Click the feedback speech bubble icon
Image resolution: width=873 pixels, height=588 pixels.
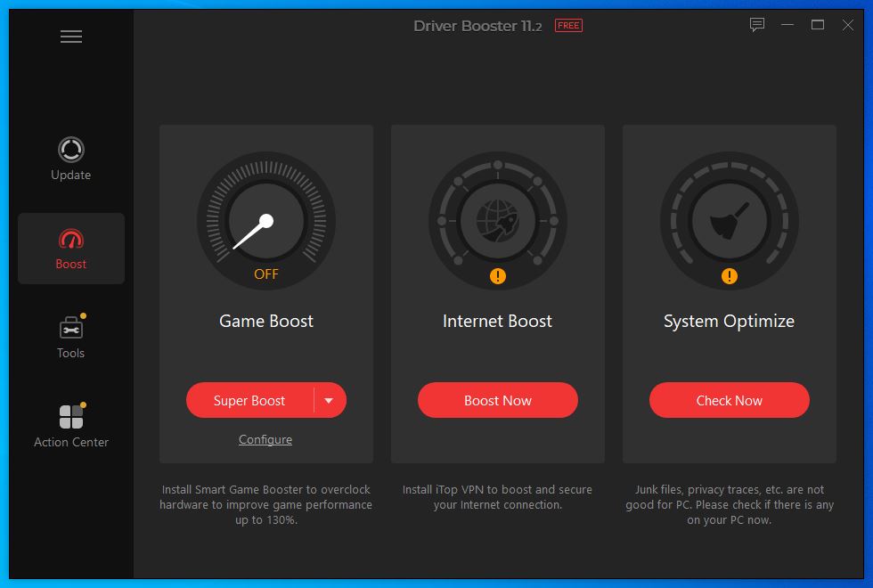tap(756, 25)
